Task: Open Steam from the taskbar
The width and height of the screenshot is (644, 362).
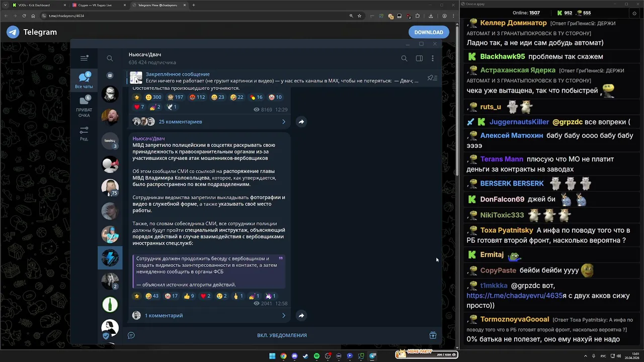Action: pos(305,356)
